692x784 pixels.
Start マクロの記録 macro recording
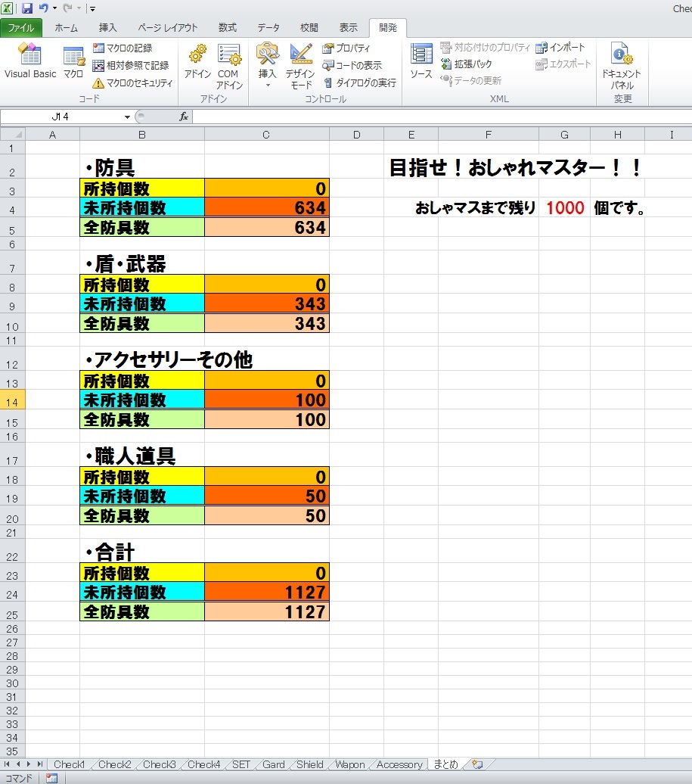click(x=123, y=48)
